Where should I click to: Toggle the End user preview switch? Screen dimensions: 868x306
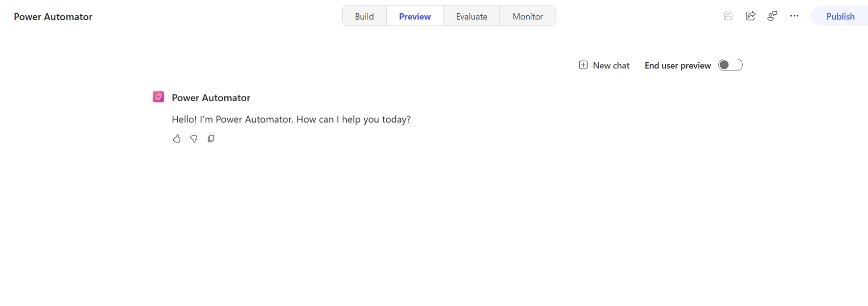tap(730, 65)
